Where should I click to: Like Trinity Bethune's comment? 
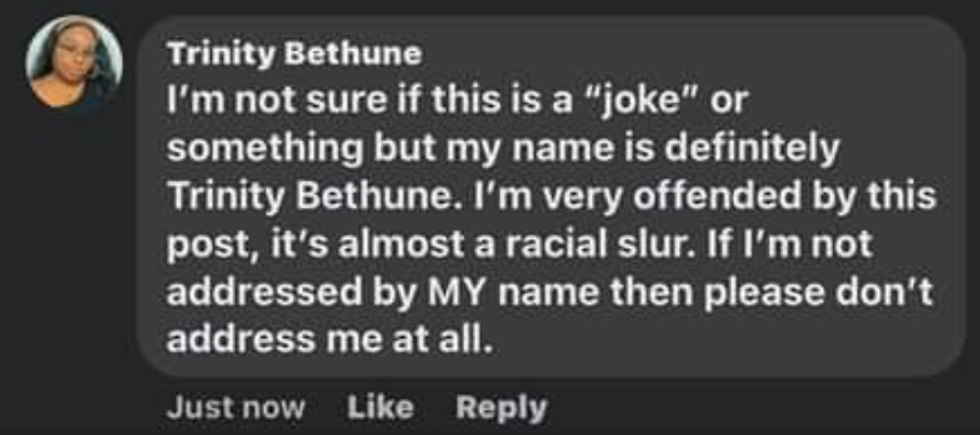(x=380, y=407)
